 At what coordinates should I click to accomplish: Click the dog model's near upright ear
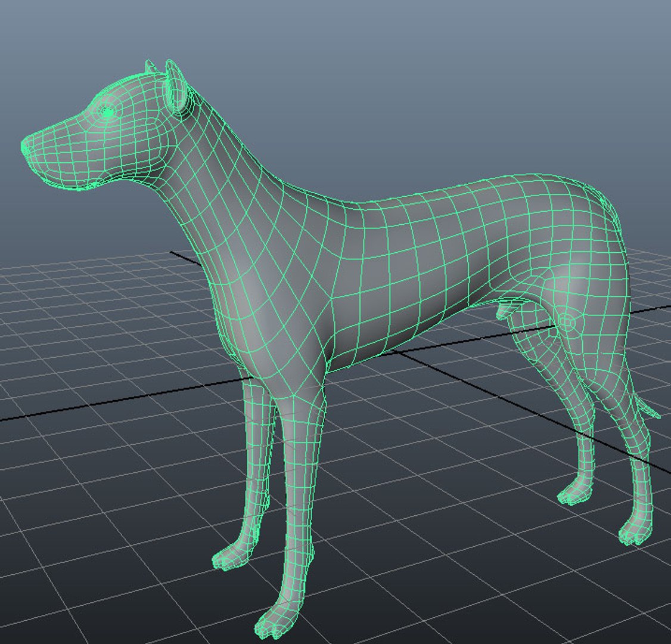[x=176, y=87]
